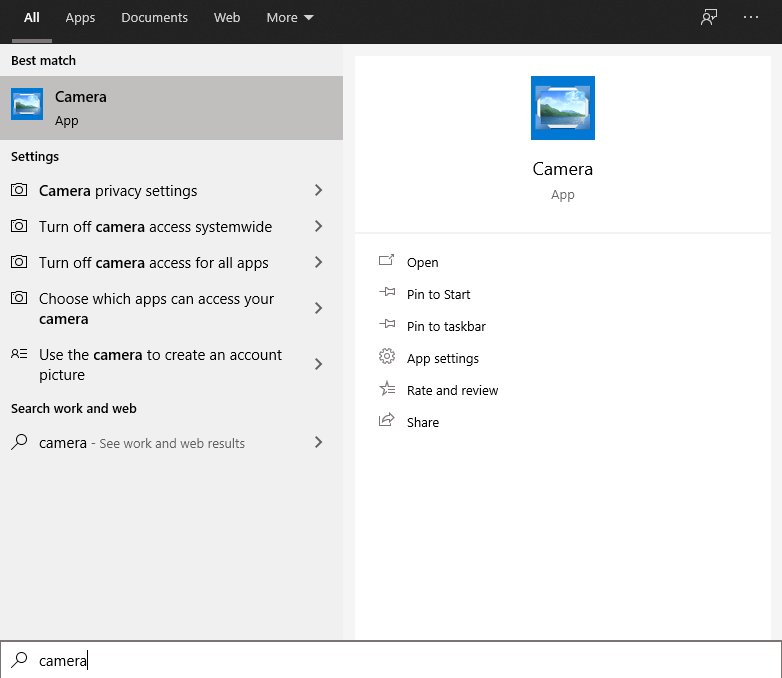
Task: Choose Open in the Camera actions list
Action: point(422,262)
